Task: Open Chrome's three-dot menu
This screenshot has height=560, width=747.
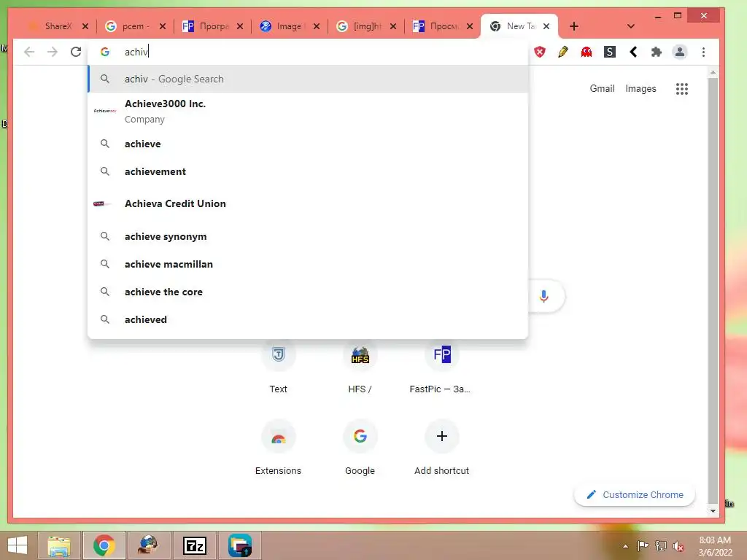Action: [704, 52]
